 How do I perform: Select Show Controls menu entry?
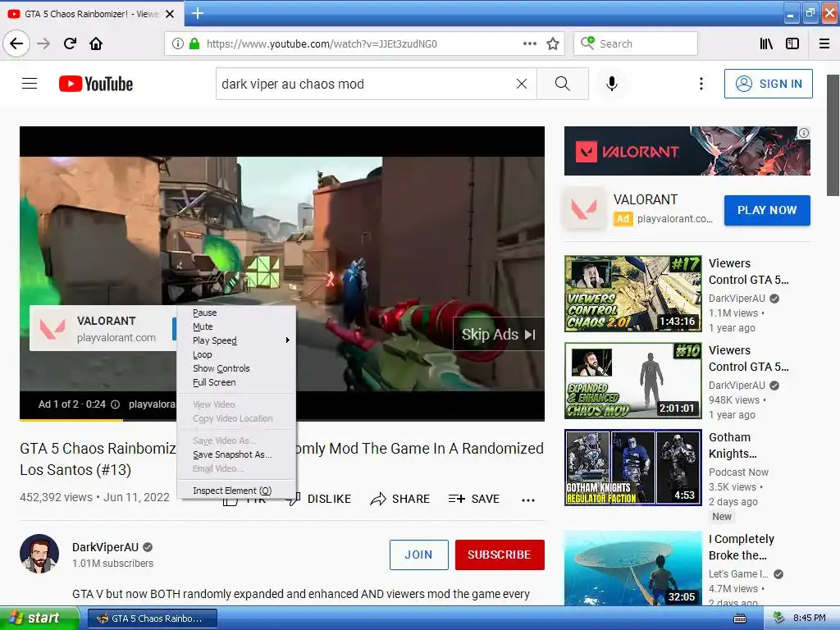pos(236,368)
